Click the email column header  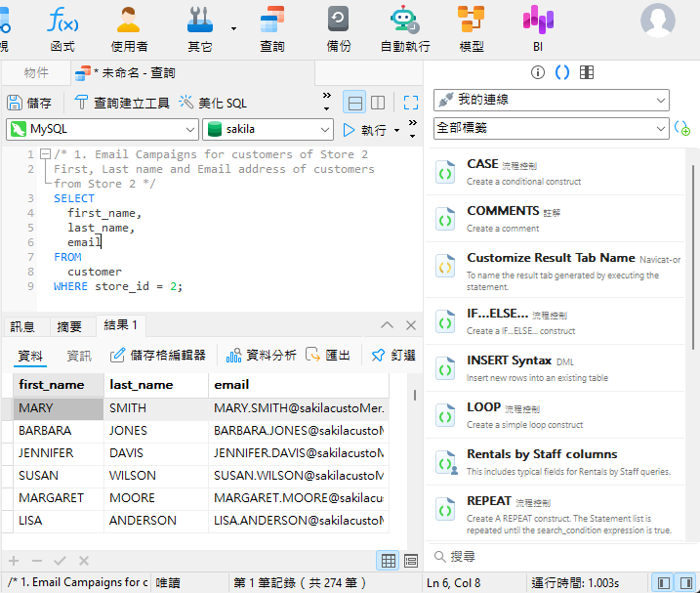(299, 385)
